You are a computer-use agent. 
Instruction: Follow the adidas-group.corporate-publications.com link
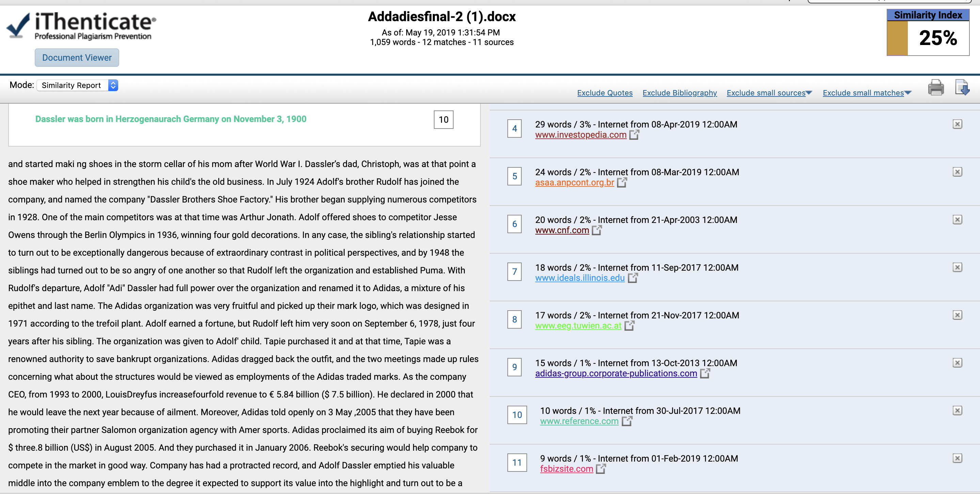(x=616, y=374)
